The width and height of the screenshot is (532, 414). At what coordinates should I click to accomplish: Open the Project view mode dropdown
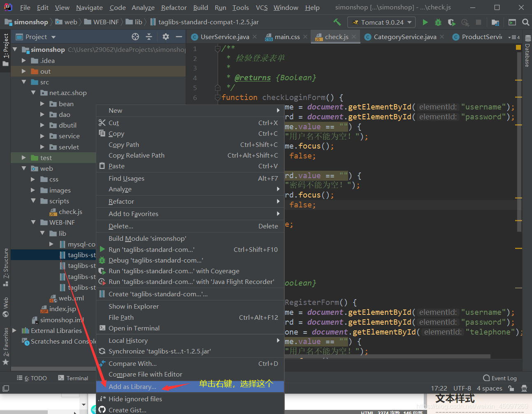[x=53, y=37]
